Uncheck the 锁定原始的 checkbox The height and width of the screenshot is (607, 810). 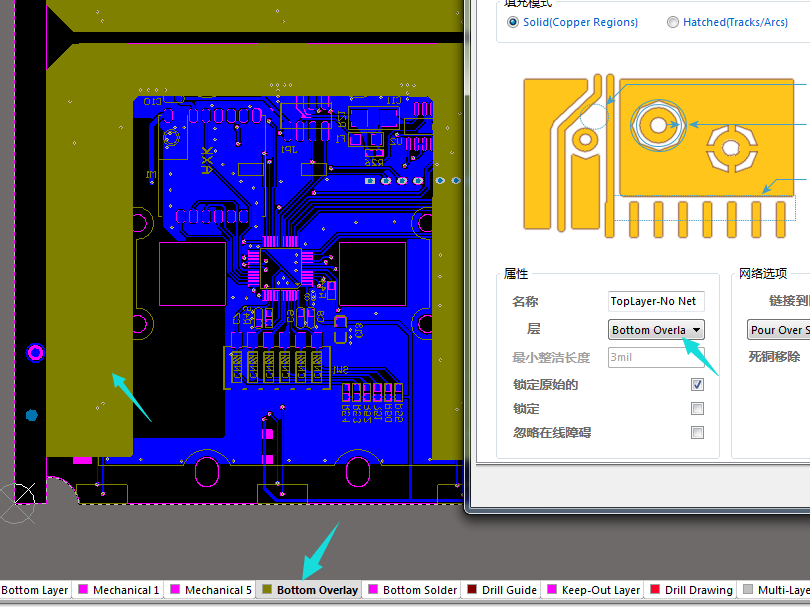point(697,384)
